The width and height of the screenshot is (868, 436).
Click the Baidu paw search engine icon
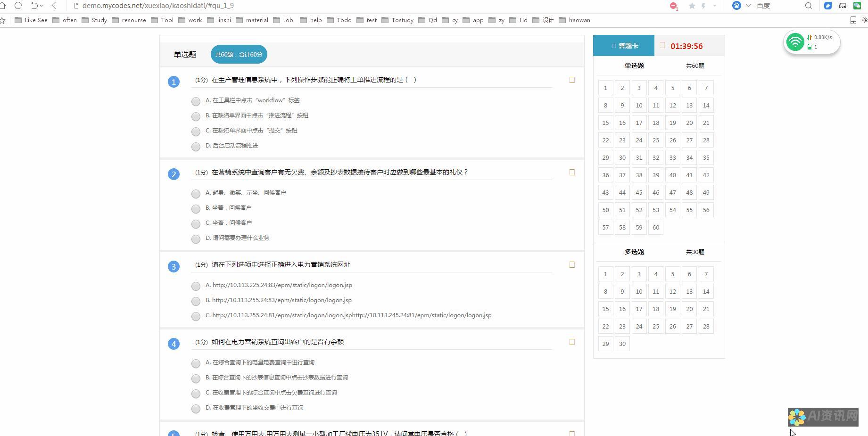point(736,6)
